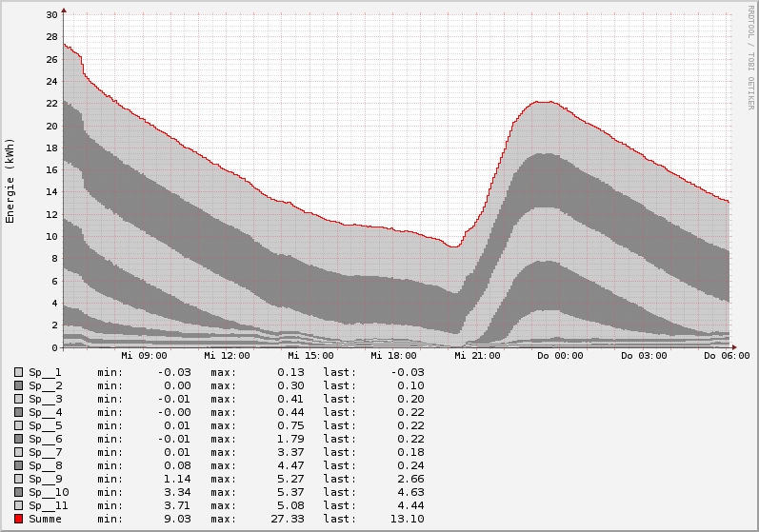The image size is (759, 532).
Task: Click the Sp__11 legend color square
Action: 18,505
